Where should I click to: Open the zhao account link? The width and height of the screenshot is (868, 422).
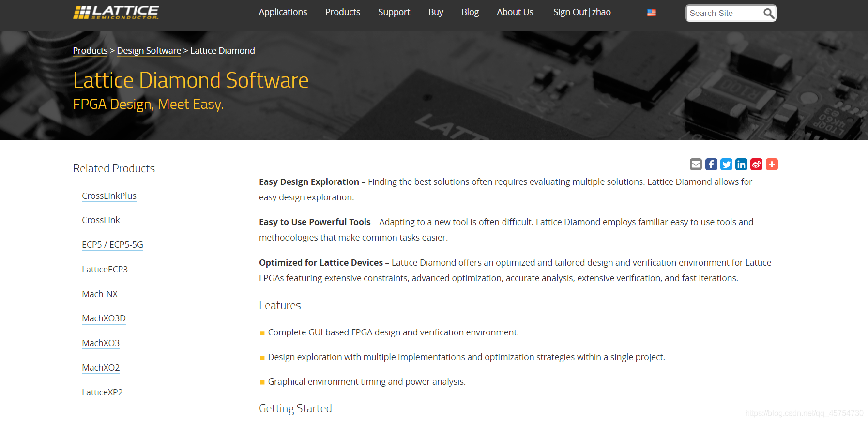click(601, 12)
